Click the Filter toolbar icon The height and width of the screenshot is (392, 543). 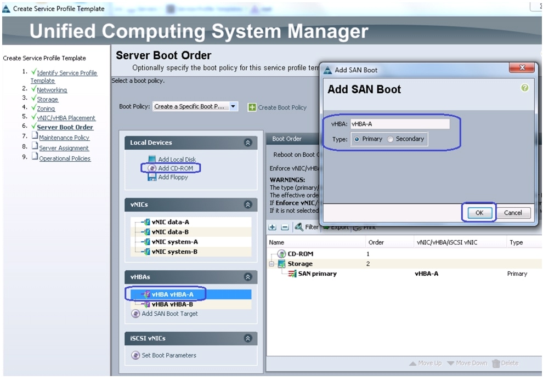(298, 227)
